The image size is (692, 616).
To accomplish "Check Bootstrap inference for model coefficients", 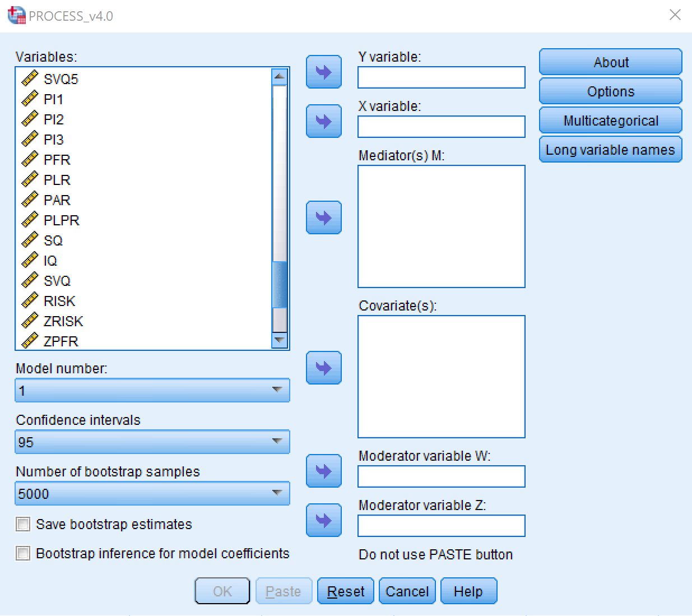I will point(22,553).
